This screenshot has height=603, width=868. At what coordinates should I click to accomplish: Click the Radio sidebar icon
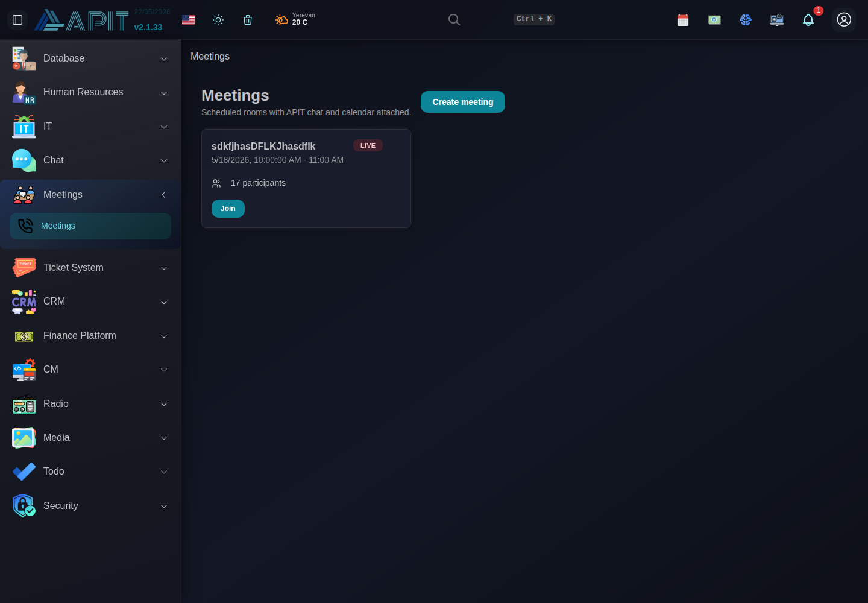(x=24, y=404)
